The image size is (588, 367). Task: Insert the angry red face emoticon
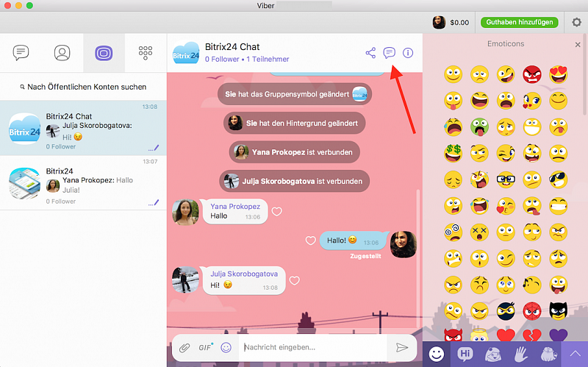[x=532, y=74]
